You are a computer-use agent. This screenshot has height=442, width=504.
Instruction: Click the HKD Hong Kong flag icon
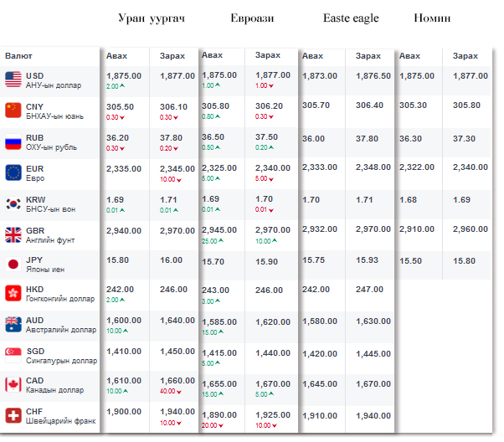click(13, 293)
